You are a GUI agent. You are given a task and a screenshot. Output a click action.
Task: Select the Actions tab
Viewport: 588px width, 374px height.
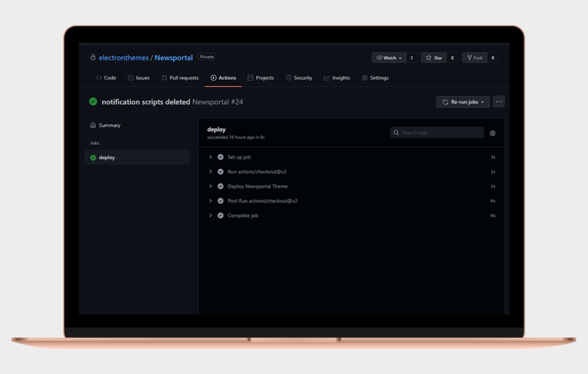(x=223, y=78)
